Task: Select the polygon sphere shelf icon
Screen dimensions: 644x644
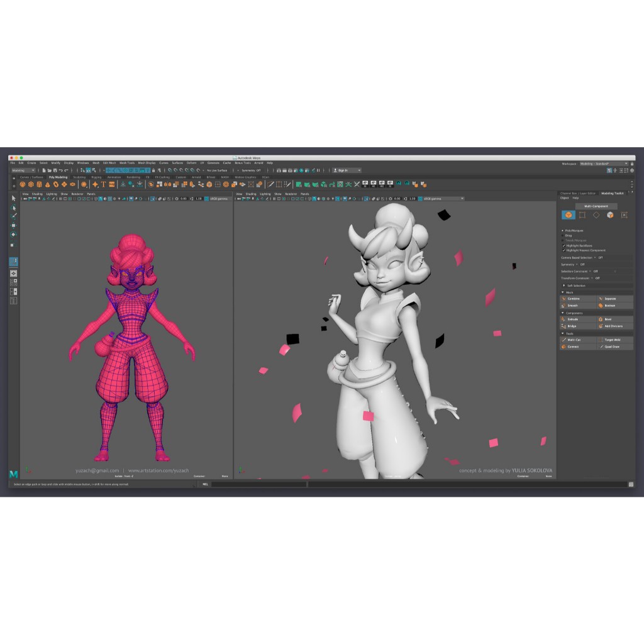Action: [23, 184]
